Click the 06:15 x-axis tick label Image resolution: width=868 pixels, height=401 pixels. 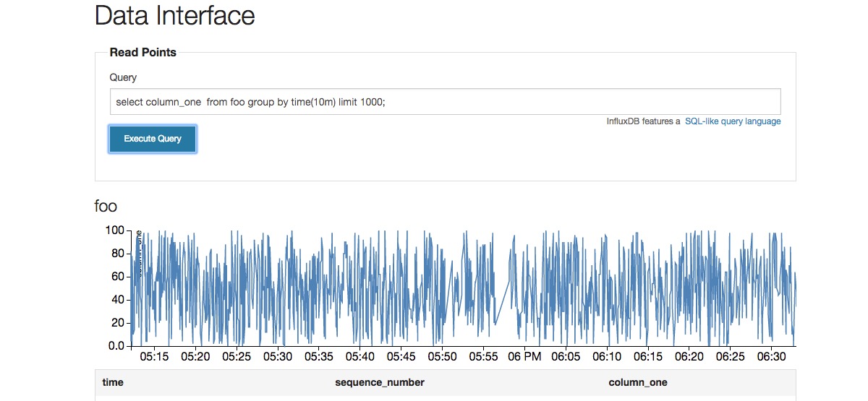[x=647, y=357]
